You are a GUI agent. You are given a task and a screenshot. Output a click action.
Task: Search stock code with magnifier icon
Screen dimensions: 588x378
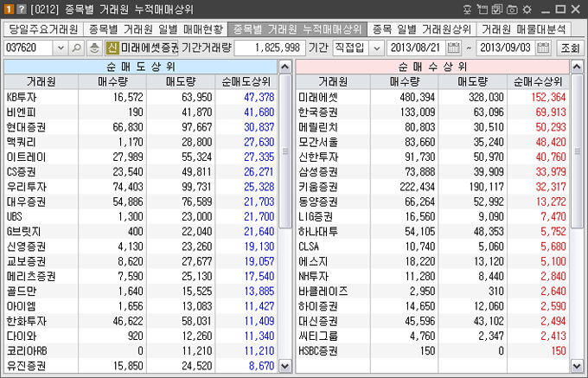tap(76, 48)
